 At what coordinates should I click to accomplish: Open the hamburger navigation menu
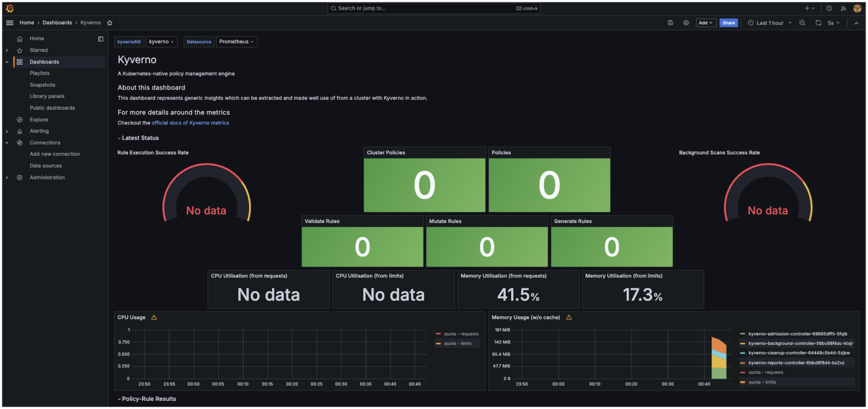(10, 23)
